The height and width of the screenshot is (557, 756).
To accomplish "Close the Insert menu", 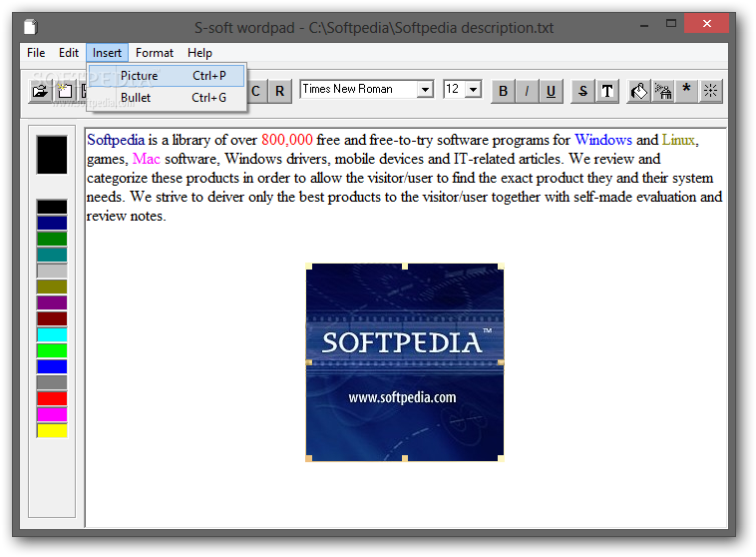I will click(x=107, y=53).
